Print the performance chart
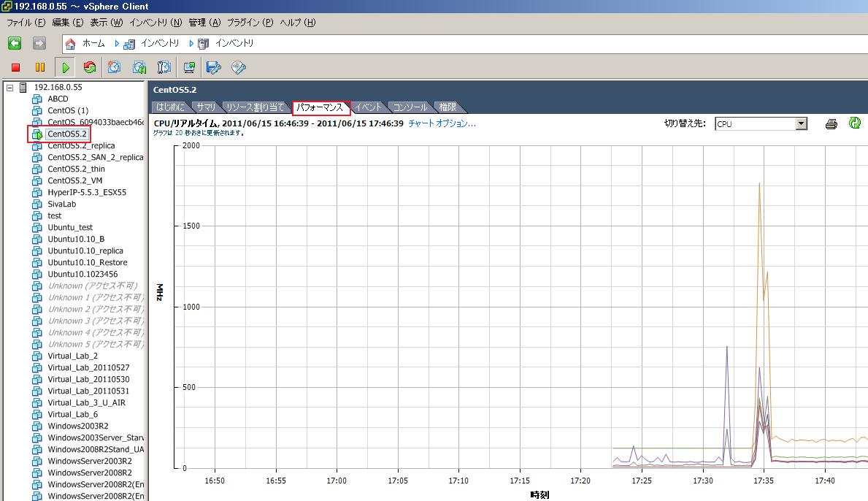 tap(831, 124)
